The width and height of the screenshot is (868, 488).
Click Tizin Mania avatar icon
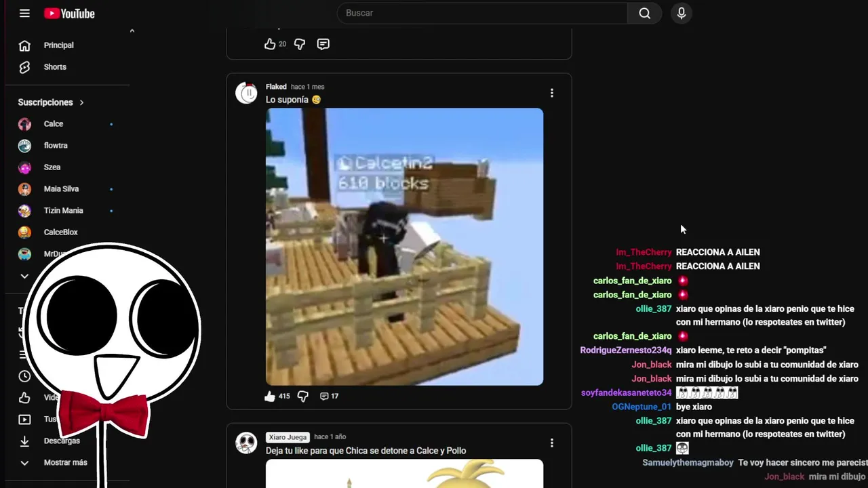pos(24,211)
